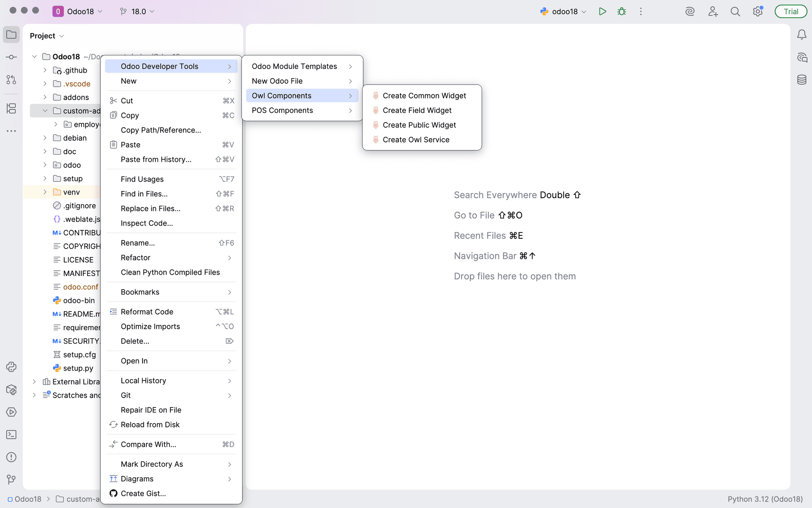Open the Commit tool window icon
812x508 pixels.
(x=11, y=57)
